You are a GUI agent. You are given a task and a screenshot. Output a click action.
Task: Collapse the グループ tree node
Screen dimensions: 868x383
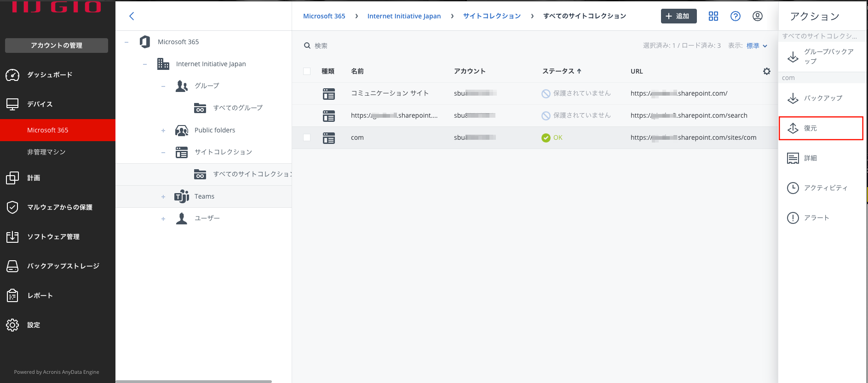(163, 86)
